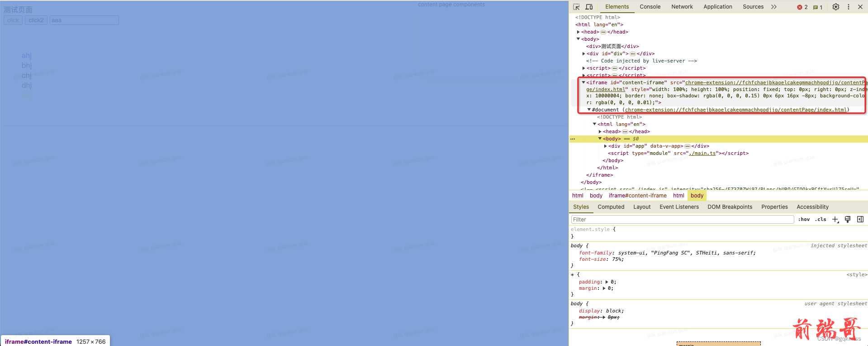Click the page's click2 button
Image resolution: width=868 pixels, height=346 pixels.
[36, 20]
